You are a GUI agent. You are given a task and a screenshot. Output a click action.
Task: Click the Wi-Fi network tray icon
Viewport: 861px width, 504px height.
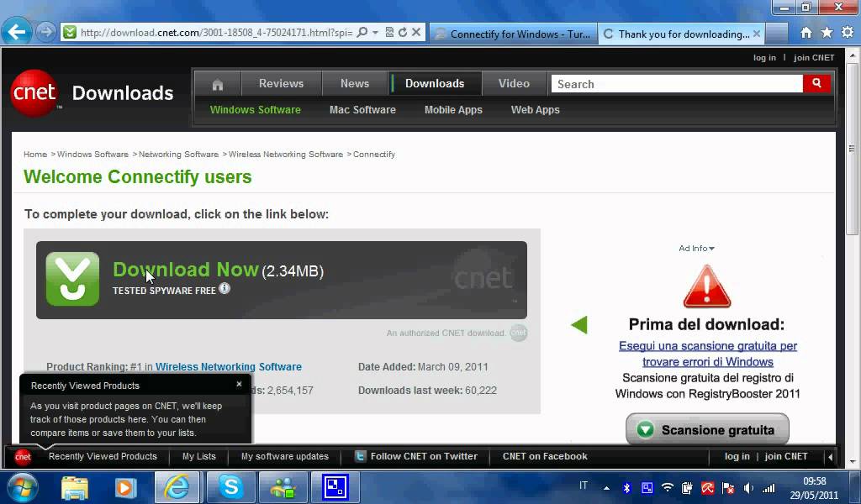667,487
